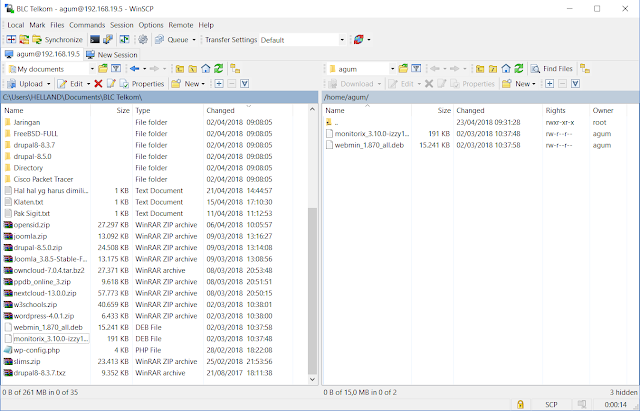Click the local path C:\Users\HELLAND bar
This screenshot has width=640, height=411.
[160, 97]
